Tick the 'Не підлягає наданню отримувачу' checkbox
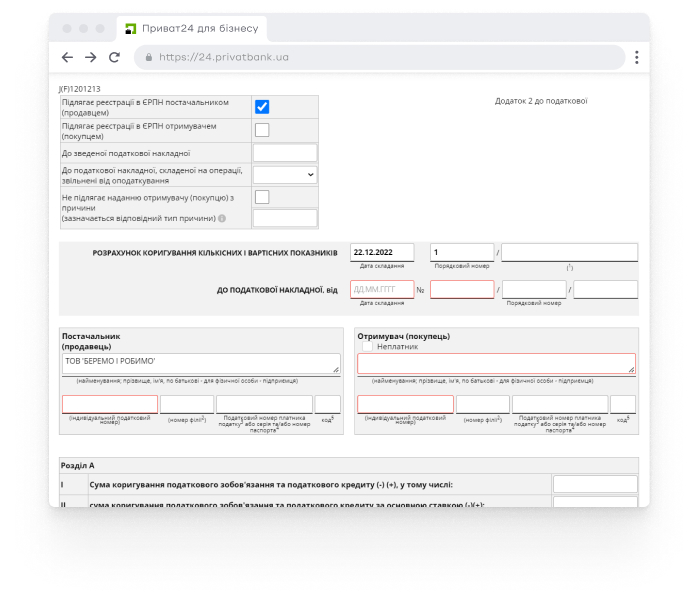The image size is (698, 604). coord(262,197)
